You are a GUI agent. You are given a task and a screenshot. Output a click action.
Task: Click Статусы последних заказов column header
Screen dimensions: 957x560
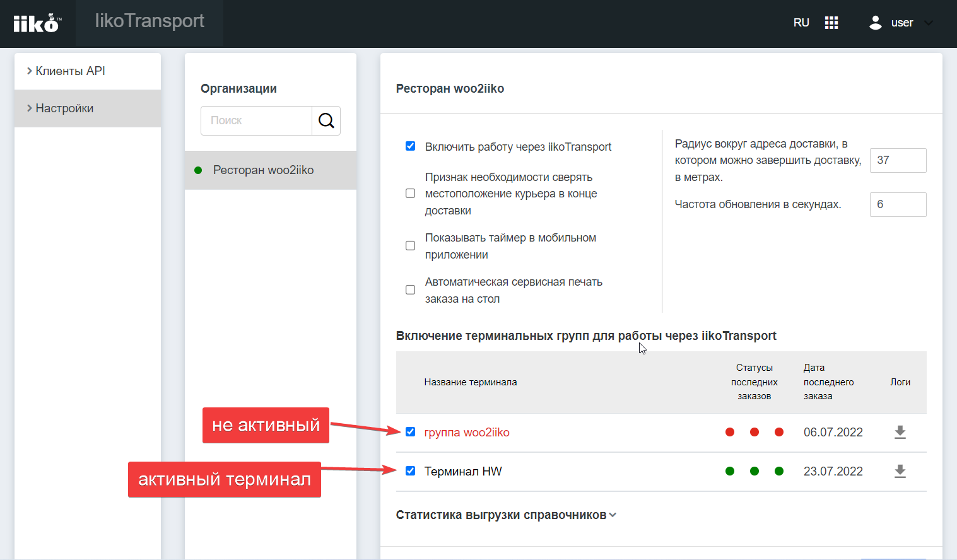pos(754,382)
